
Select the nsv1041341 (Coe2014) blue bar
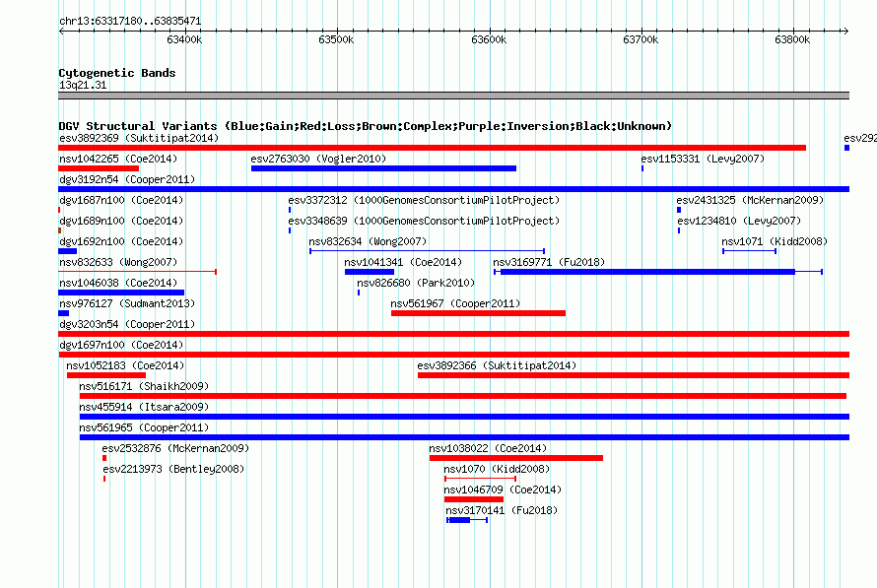click(370, 272)
